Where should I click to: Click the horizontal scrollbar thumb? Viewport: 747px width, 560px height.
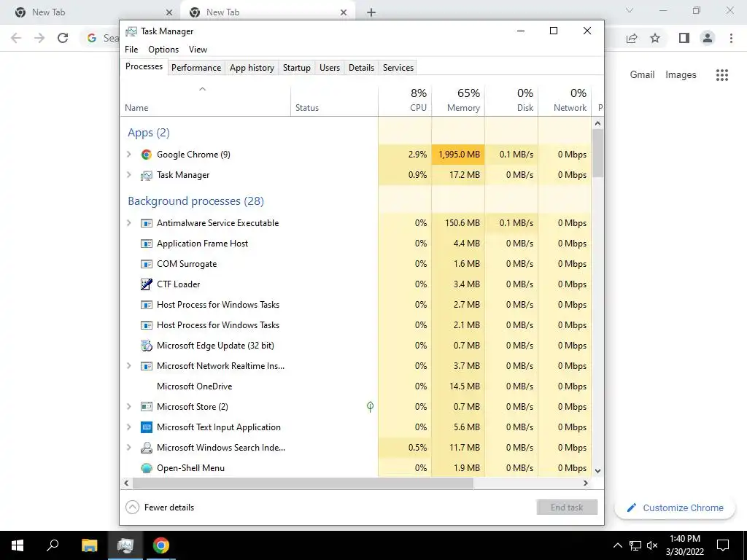tap(303, 483)
